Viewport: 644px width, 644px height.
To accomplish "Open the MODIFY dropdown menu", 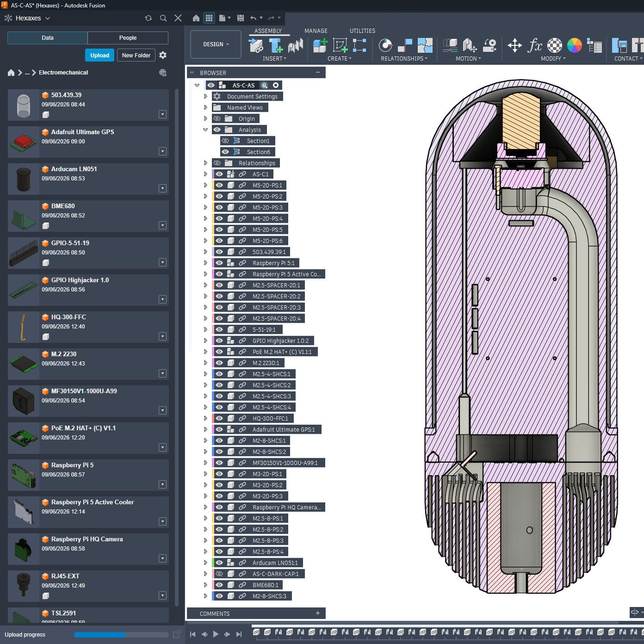I will pos(553,59).
